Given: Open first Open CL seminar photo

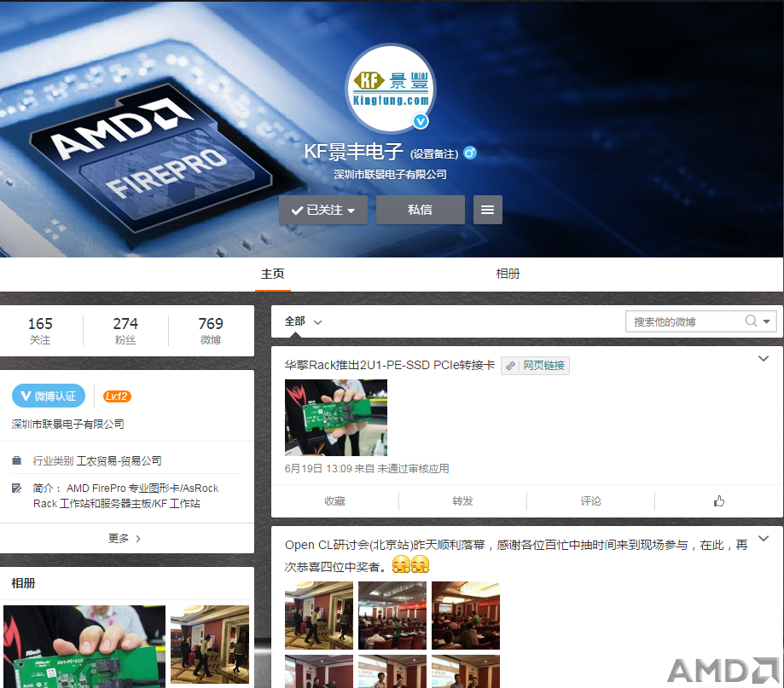Looking at the screenshot, I should (x=319, y=616).
